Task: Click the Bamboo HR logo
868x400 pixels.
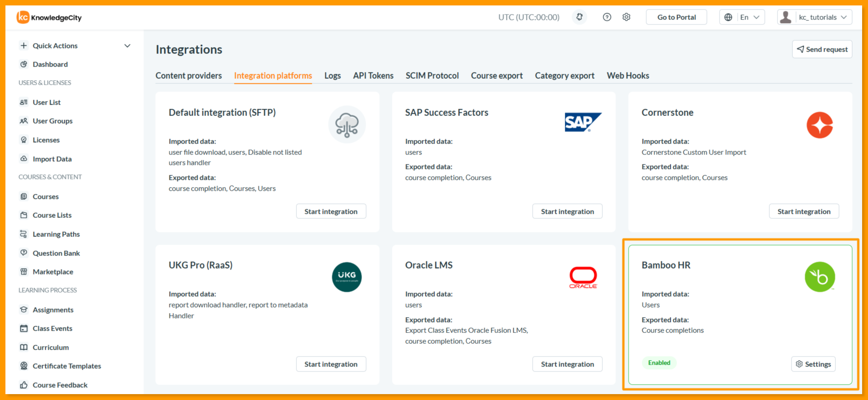Action: pyautogui.click(x=820, y=277)
